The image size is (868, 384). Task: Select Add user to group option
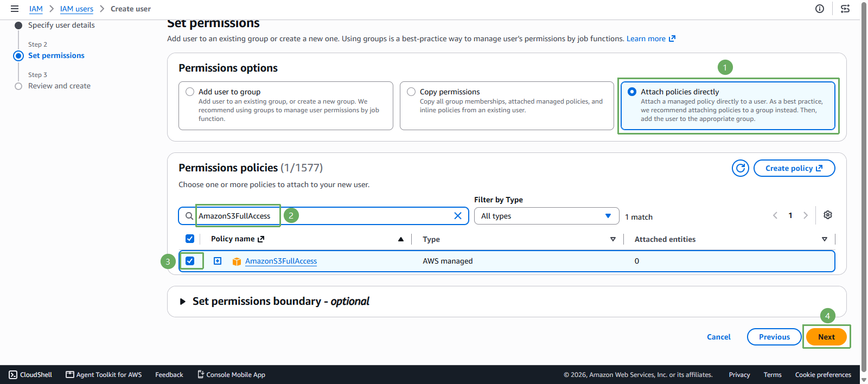[x=190, y=92]
